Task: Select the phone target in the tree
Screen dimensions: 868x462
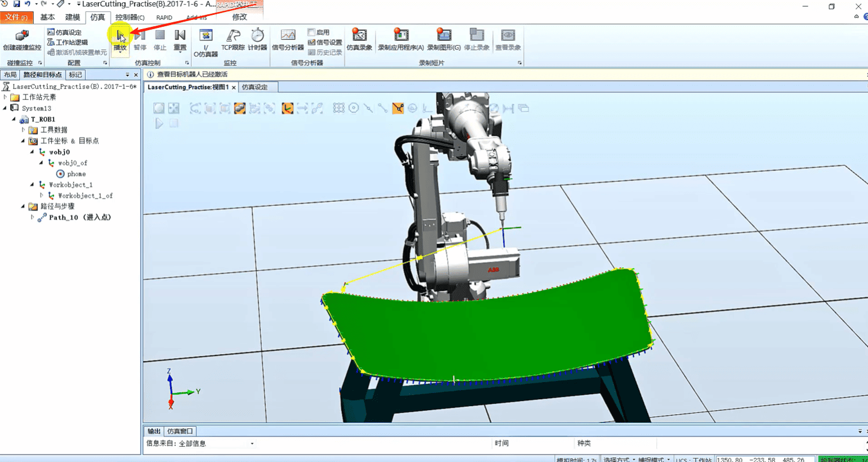Action: point(76,174)
